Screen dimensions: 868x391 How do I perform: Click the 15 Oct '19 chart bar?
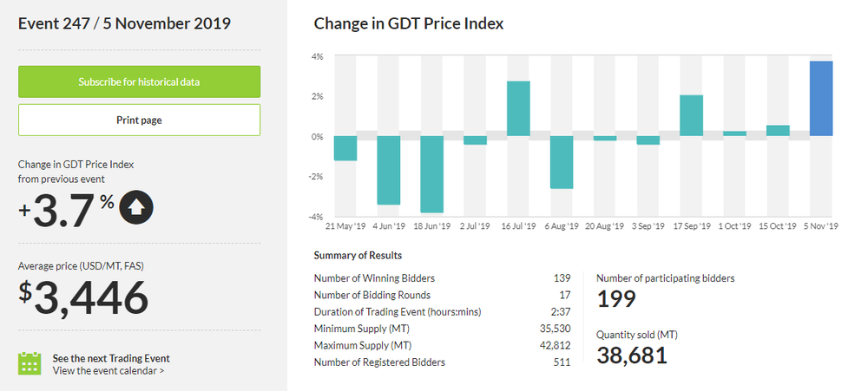[778, 131]
